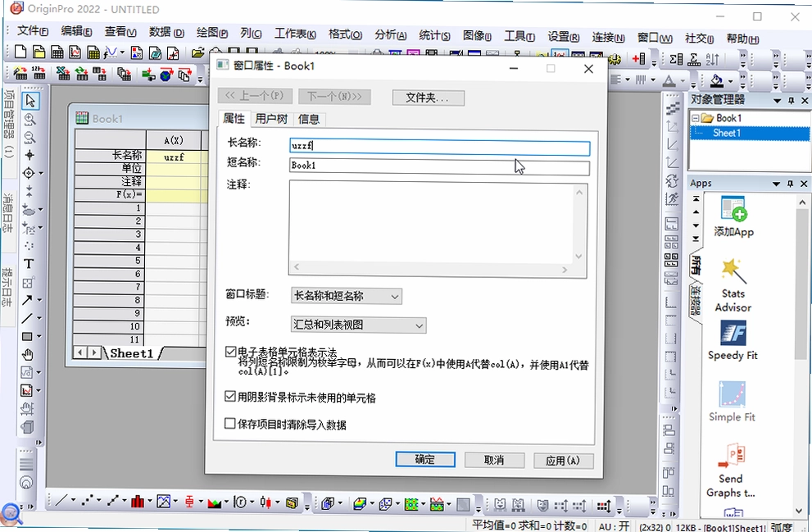
Task: Enable clear imported data on save checkbox
Action: (x=230, y=423)
